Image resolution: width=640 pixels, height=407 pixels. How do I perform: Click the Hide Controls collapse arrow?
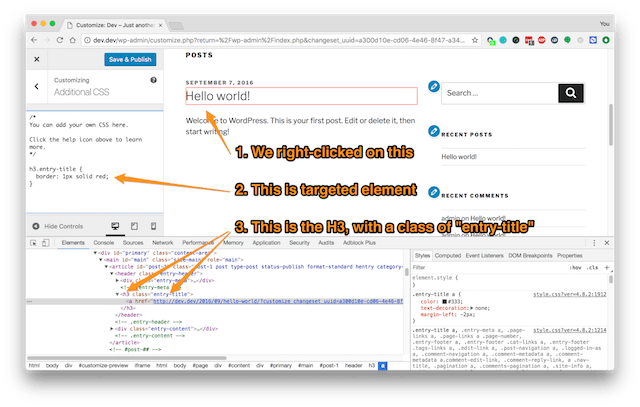point(36,226)
